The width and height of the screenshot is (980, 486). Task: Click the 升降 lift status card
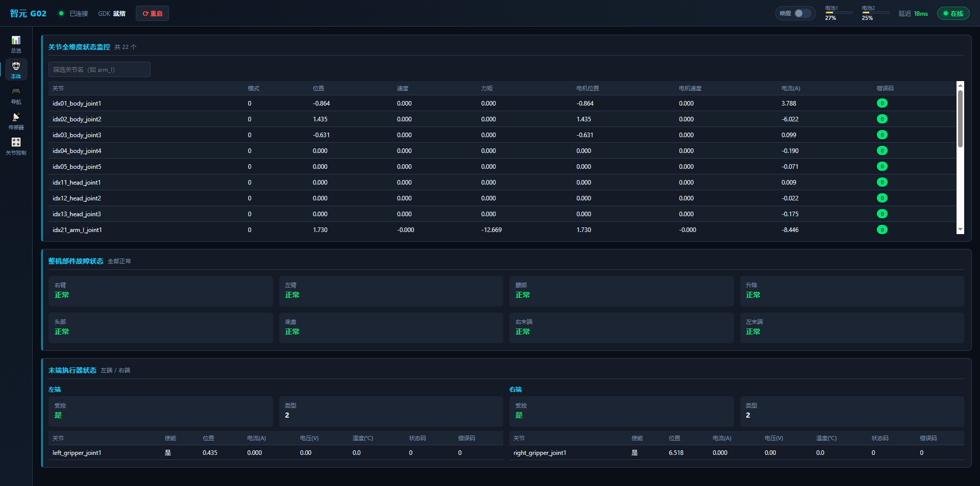[852, 291]
